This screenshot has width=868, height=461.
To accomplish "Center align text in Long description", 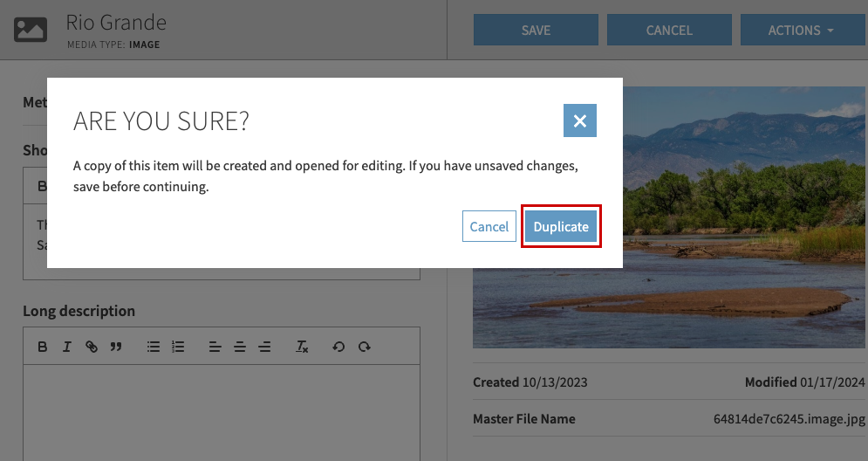I will [x=240, y=347].
